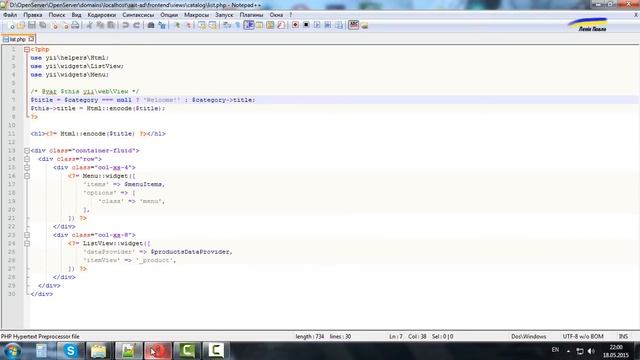This screenshot has height=360, width=640.
Task: Save the recorded macro icon
Action: pyautogui.click(x=339, y=25)
